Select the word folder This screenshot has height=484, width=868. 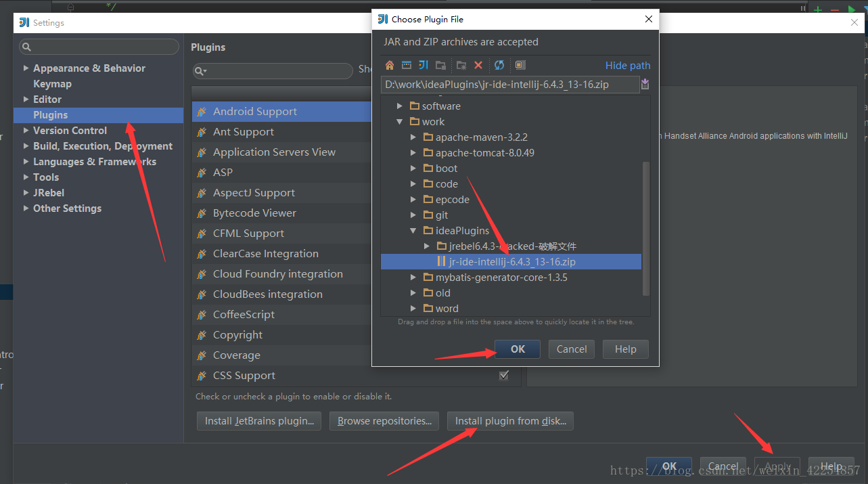tap(447, 309)
